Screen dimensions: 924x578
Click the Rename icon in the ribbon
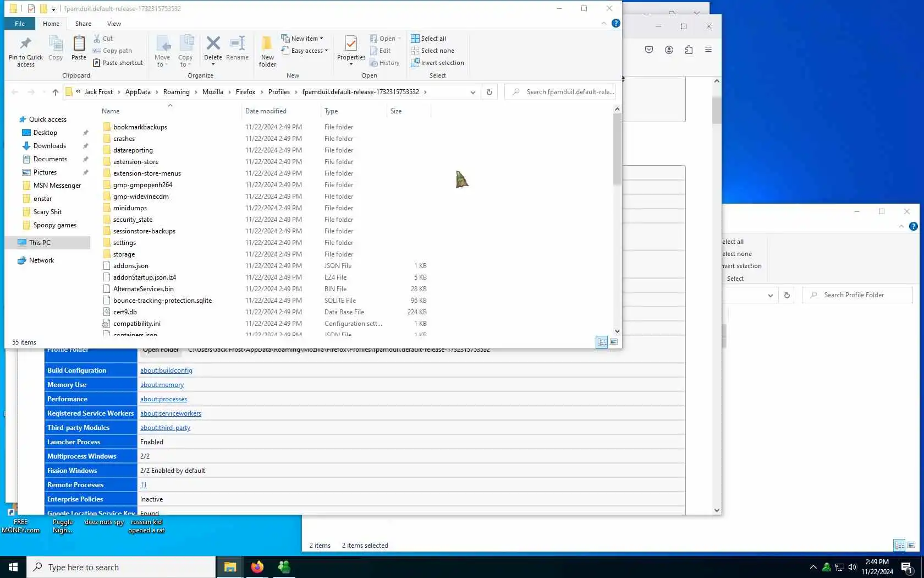tap(237, 48)
